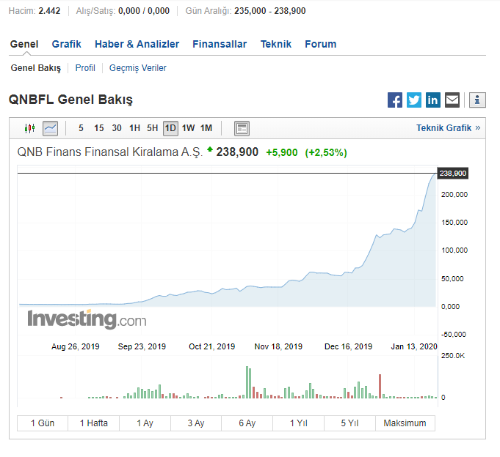Set chart interval to 30 minutes
Viewport: 500px width, 457px height.
(117, 128)
